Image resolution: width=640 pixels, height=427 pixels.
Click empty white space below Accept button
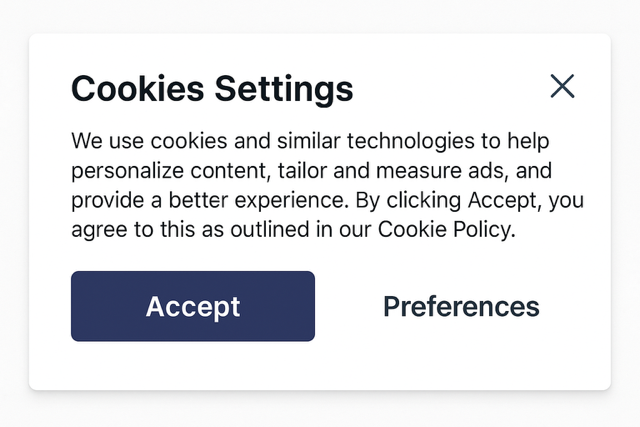pyautogui.click(x=193, y=365)
